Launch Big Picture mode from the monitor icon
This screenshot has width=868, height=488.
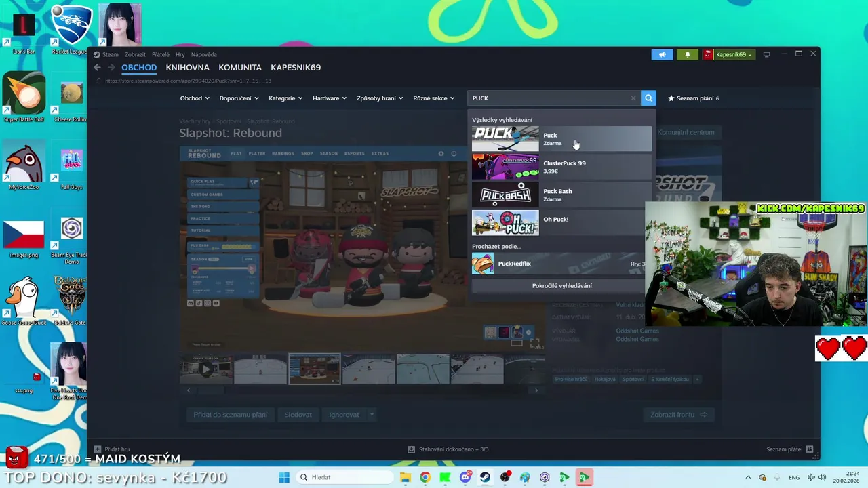coord(767,54)
